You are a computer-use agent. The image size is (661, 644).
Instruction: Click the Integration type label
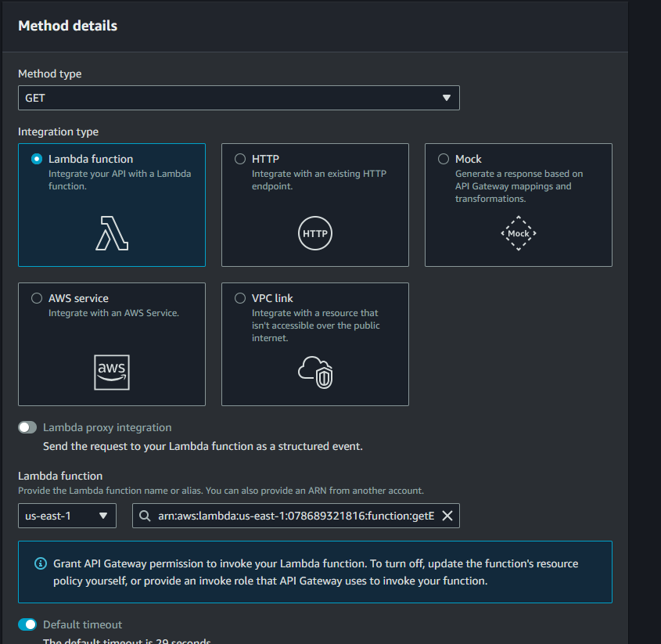click(58, 131)
